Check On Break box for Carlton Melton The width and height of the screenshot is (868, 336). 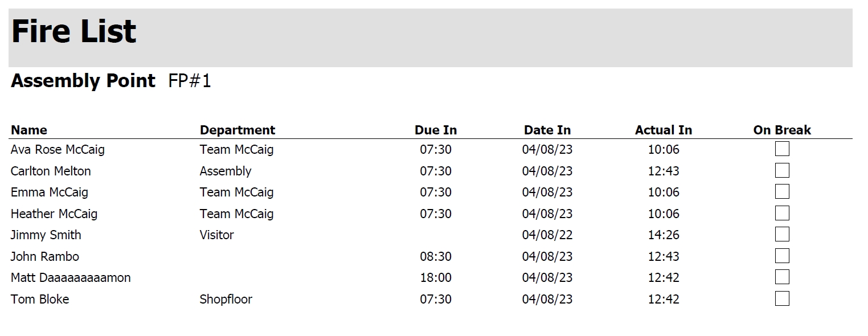(x=782, y=170)
